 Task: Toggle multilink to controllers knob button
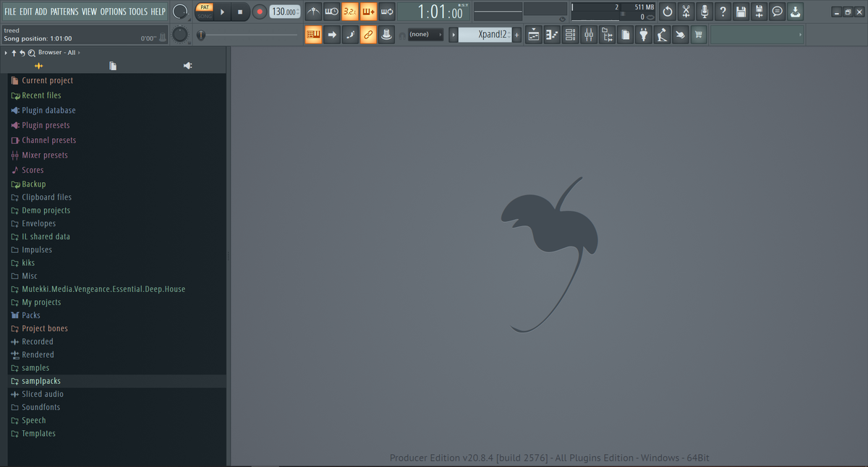tap(387, 35)
